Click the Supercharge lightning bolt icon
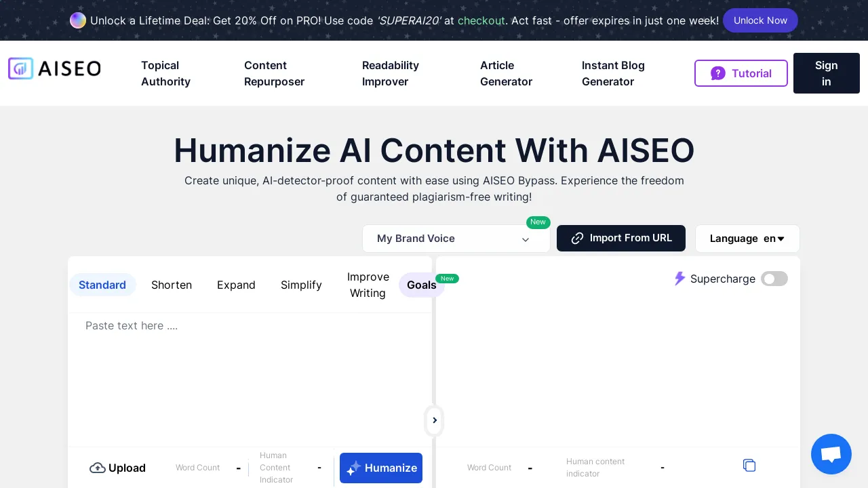The width and height of the screenshot is (868, 488). point(680,279)
